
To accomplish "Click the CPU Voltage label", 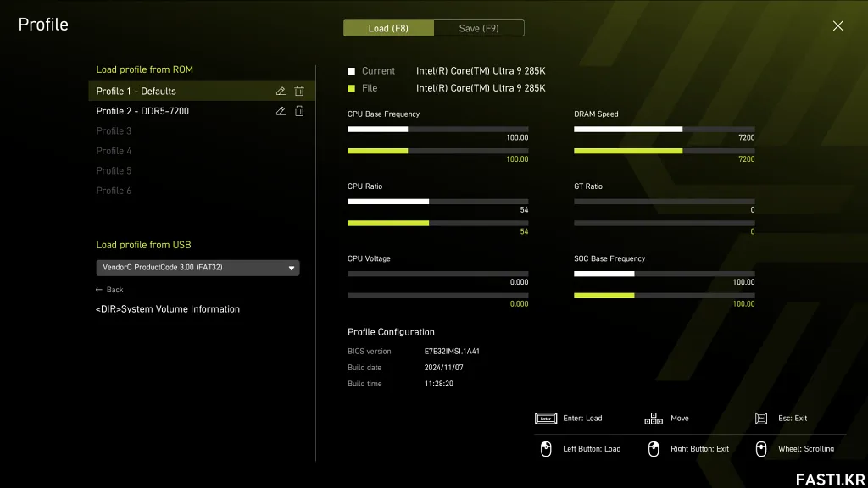I will tap(369, 258).
